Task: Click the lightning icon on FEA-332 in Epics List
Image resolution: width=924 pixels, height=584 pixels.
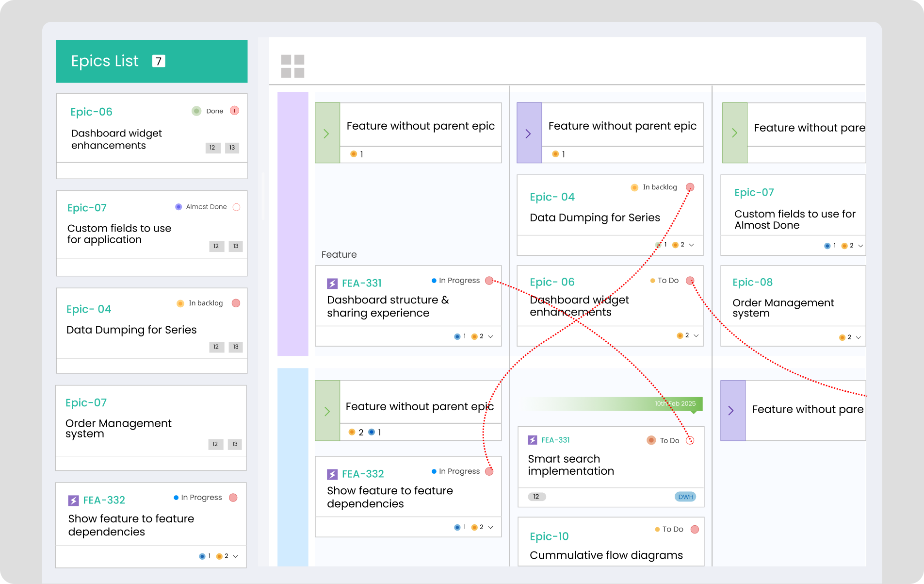Action: point(74,500)
